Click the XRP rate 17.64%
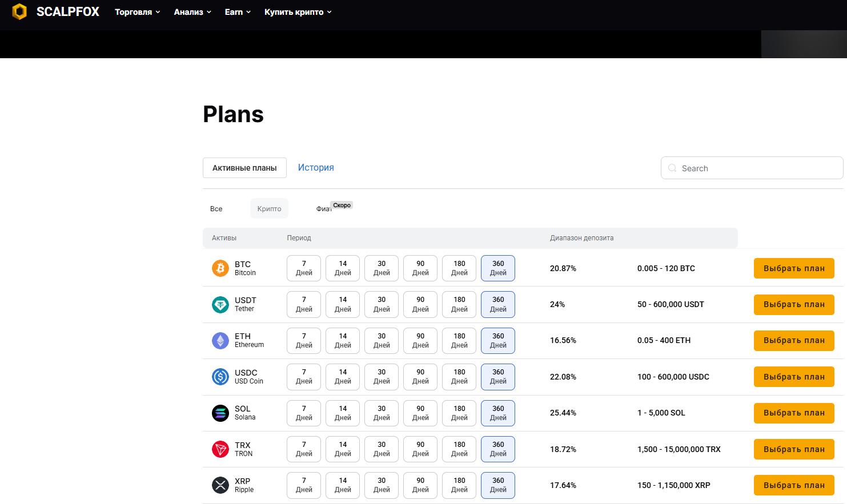 tap(563, 485)
